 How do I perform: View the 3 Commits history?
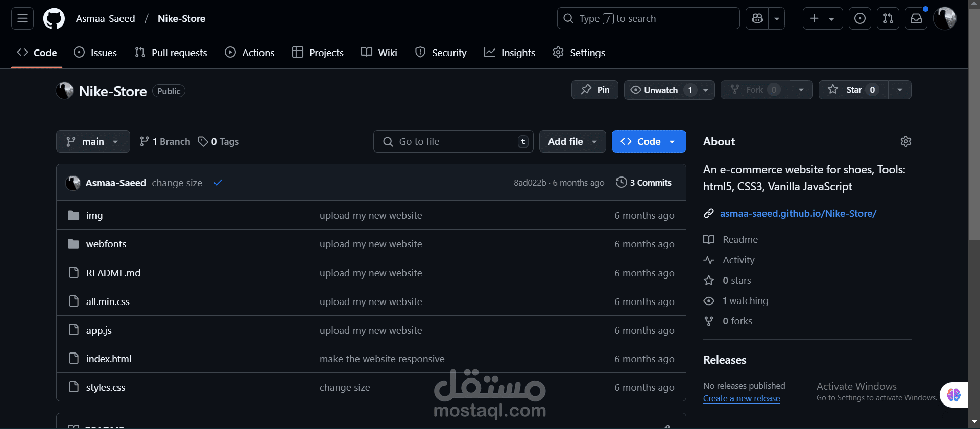click(643, 182)
